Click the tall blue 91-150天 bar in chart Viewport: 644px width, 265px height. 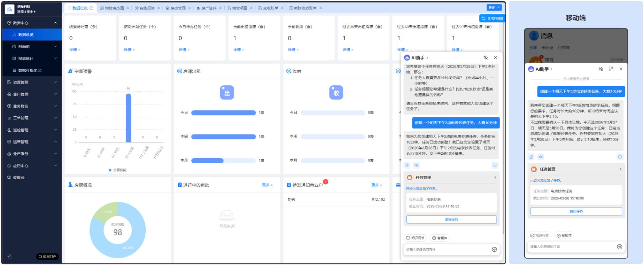tap(129, 117)
